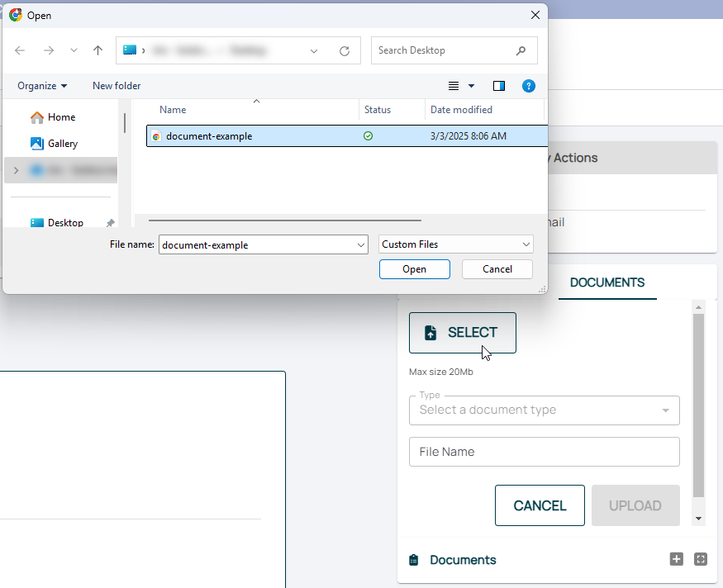Screen dimensions: 723x588
Task: Expand the File name combo box
Action: tap(360, 244)
